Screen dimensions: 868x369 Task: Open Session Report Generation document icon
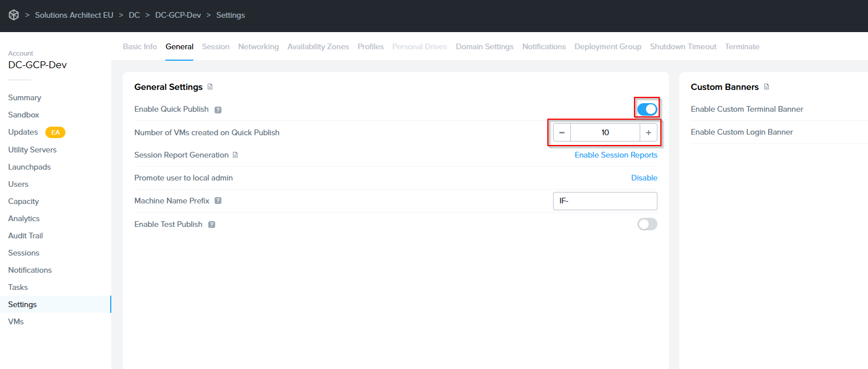coord(235,155)
